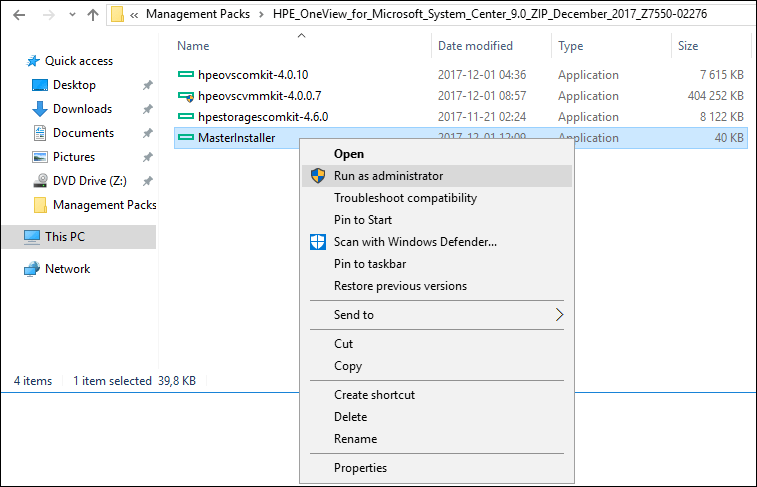The height and width of the screenshot is (487, 757).
Task: Unpin Desktop using its pin icon
Action: coord(148,85)
